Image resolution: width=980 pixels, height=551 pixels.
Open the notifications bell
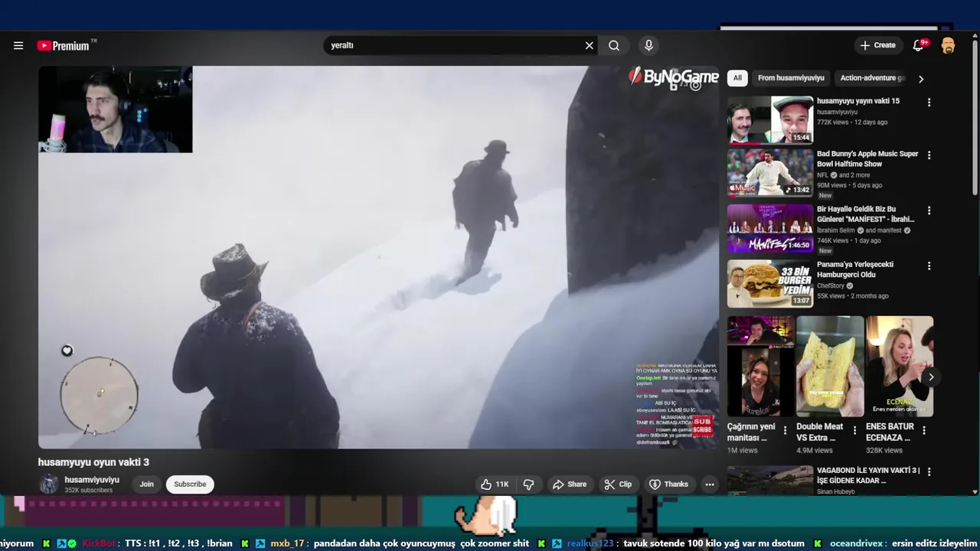918,45
